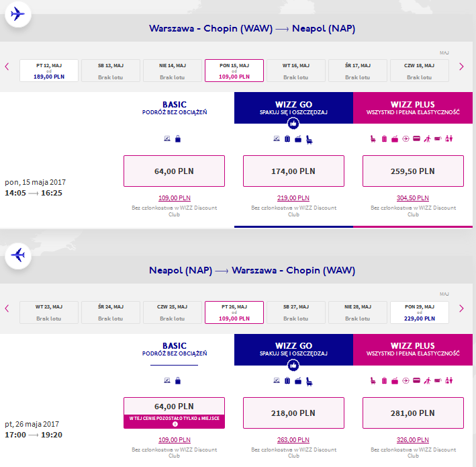Click the priority boarding walker icon, return WIZZ PLUS

(428, 380)
